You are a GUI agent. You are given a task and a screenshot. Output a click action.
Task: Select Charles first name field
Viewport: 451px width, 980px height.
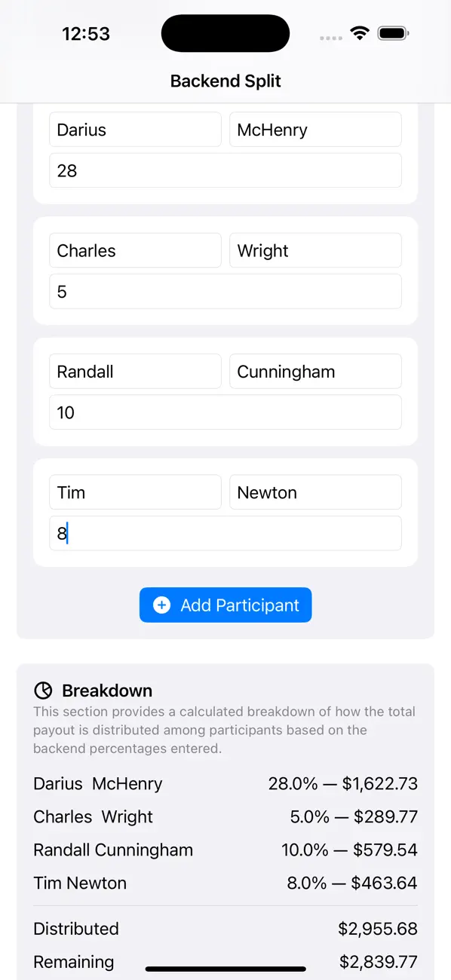coord(135,250)
